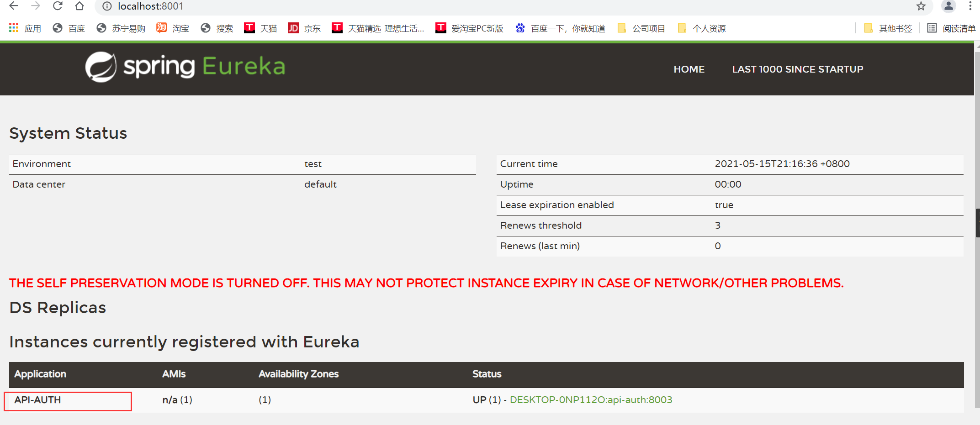Open the DESKTOP-0NP112O:api-auth:8003 instance link
This screenshot has width=980, height=425.
[591, 399]
